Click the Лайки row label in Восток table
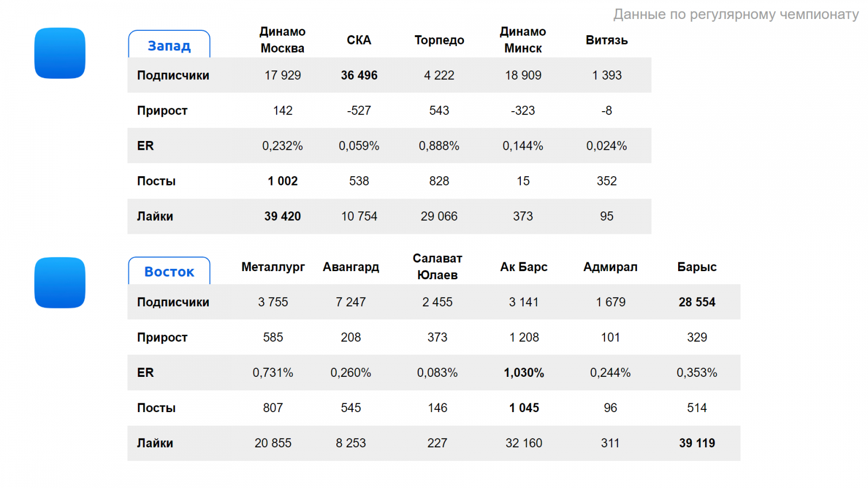Image resolution: width=868 pixels, height=488 pixels. point(155,443)
